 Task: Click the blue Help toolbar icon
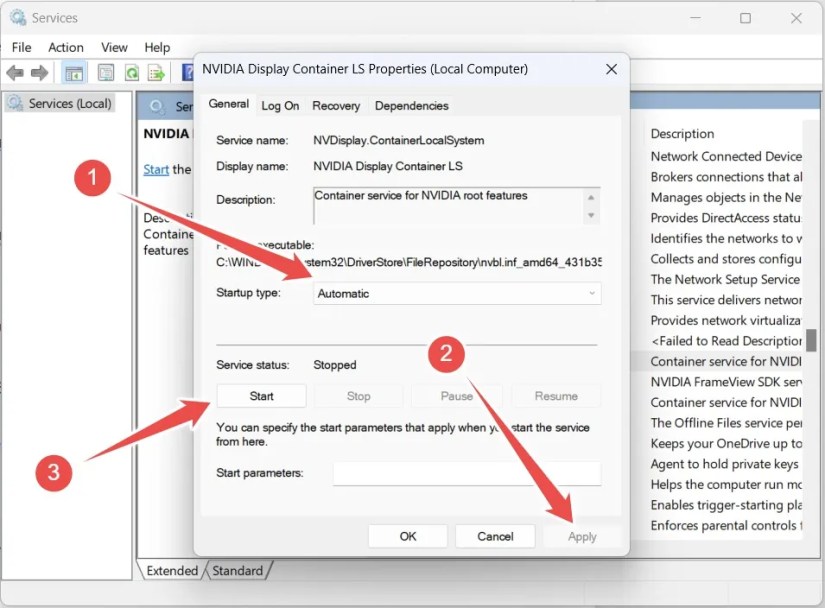[188, 73]
